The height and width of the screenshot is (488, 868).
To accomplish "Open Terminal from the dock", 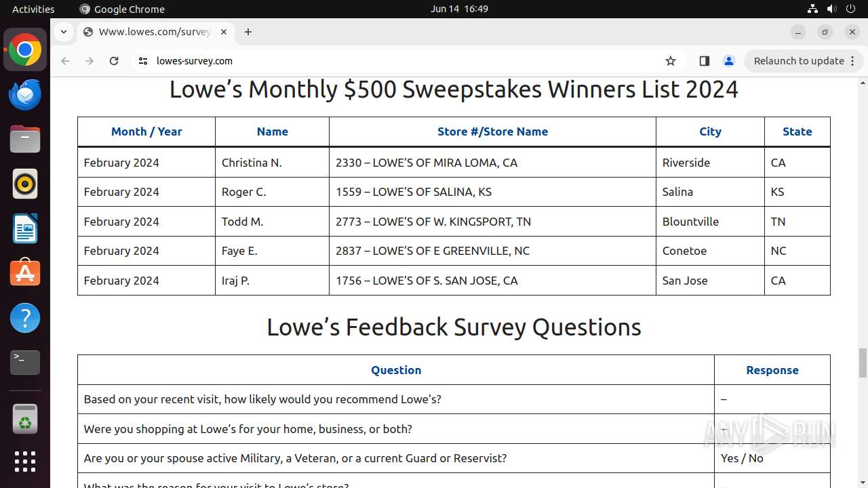I will click(25, 363).
